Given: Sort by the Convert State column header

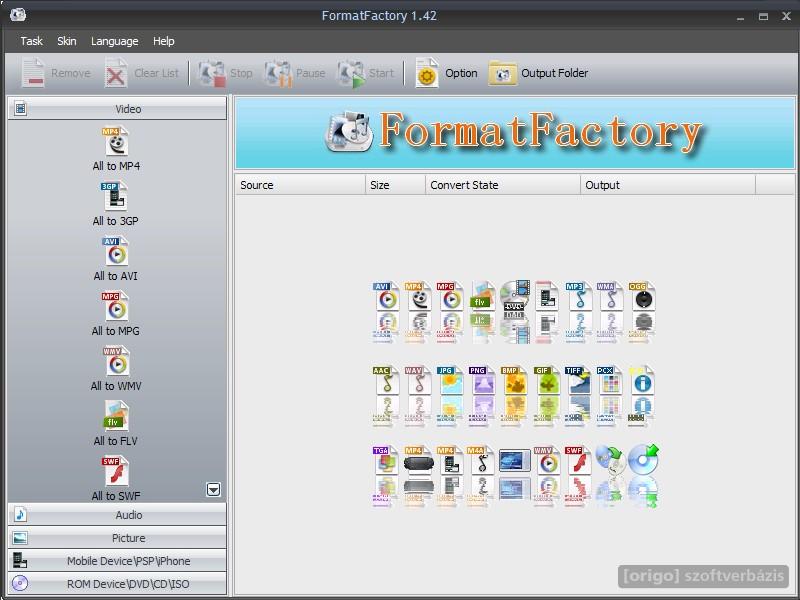Looking at the screenshot, I should 503,185.
